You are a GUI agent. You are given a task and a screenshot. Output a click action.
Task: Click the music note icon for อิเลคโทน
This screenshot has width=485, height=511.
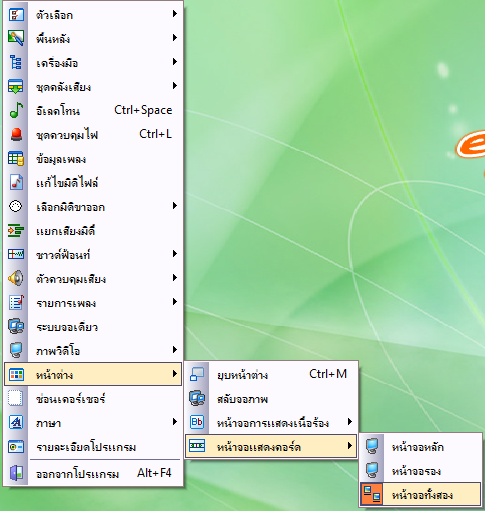coord(16,110)
